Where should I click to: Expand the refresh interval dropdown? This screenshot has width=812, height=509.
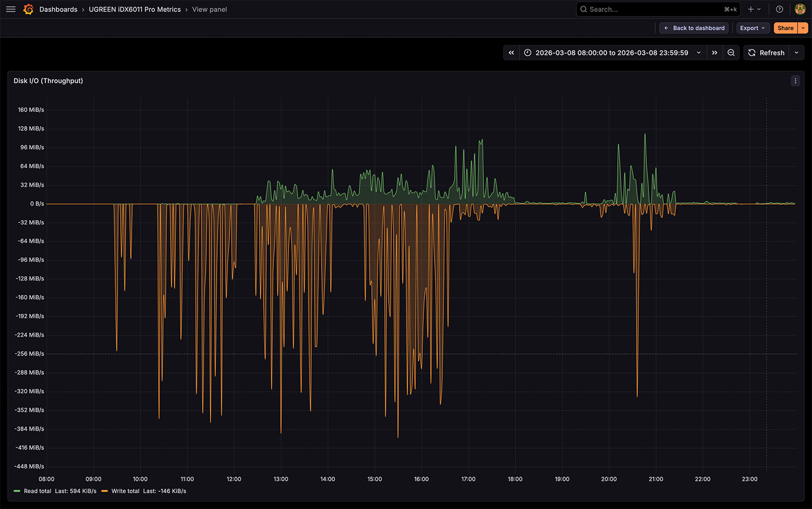tap(796, 52)
